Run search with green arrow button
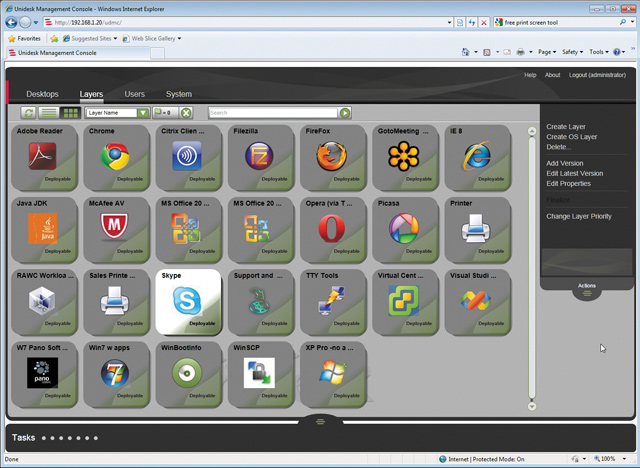The image size is (640, 468). (x=345, y=113)
